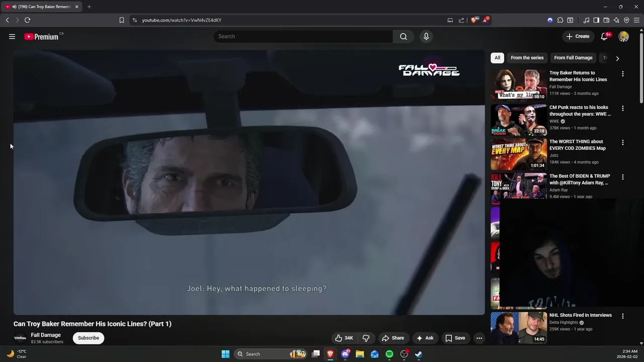Viewport: 644px width, 362px height.
Task: Open Leo AI sparkle icon
Action: [616, 20]
